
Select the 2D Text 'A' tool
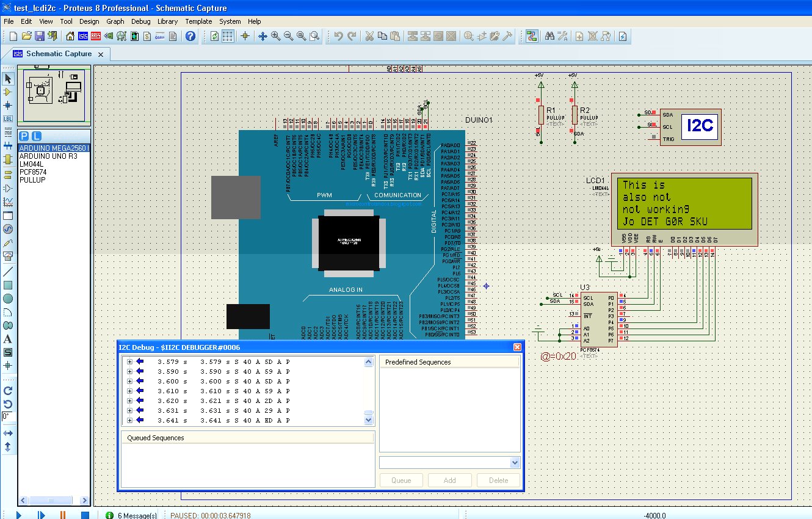pos(8,339)
